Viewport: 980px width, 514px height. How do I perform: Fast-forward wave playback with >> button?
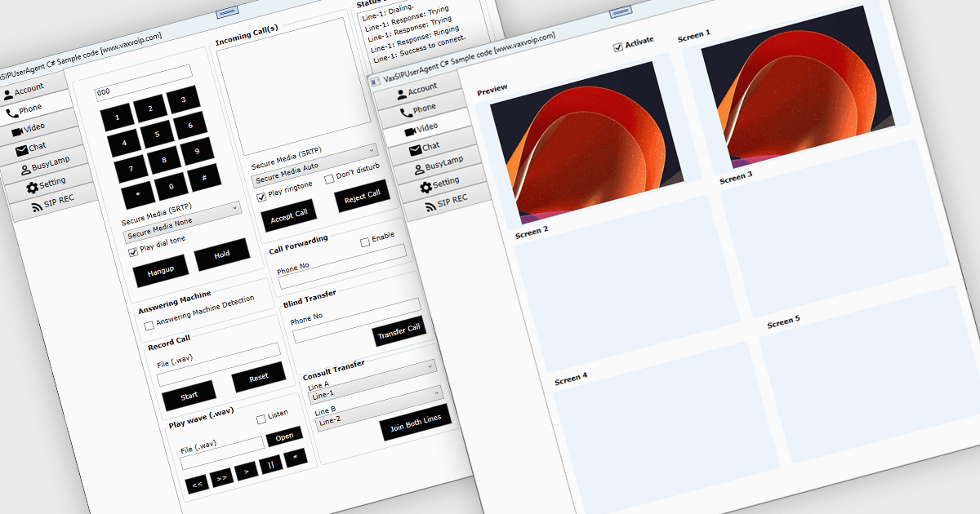[x=220, y=479]
